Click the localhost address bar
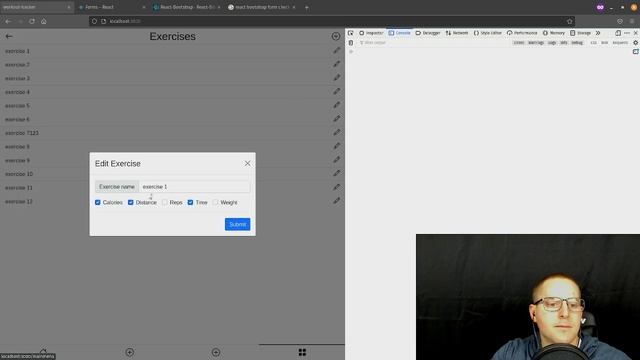The image size is (640, 360). click(331, 21)
